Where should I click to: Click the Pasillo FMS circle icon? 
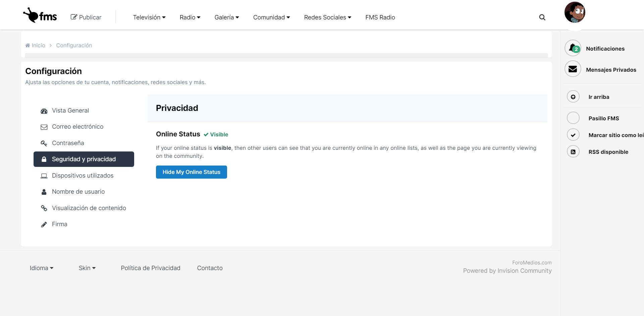[x=573, y=118]
